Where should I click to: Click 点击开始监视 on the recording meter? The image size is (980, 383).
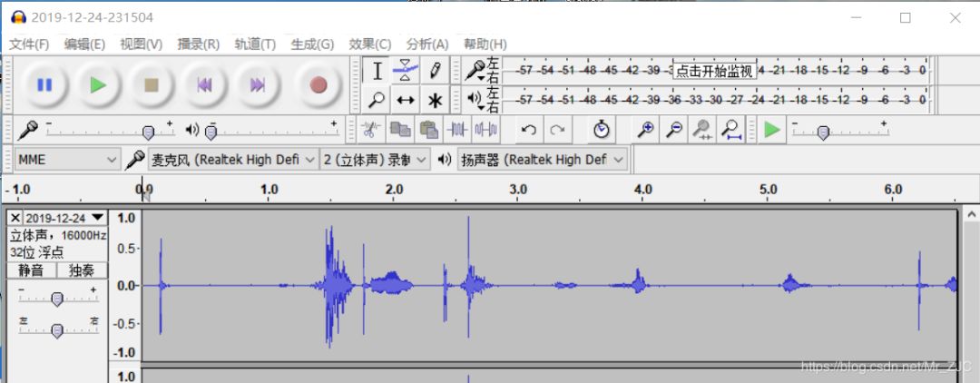pos(714,71)
